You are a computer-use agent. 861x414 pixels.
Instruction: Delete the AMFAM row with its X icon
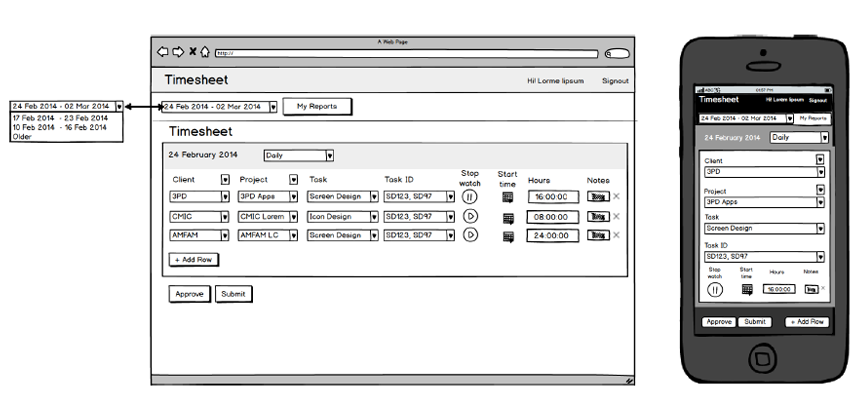pyautogui.click(x=616, y=235)
